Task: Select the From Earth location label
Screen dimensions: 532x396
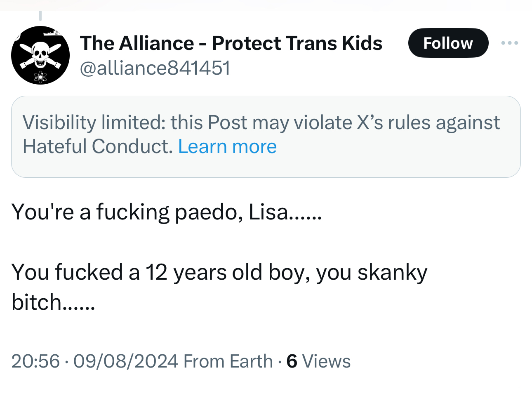Action: (x=228, y=361)
